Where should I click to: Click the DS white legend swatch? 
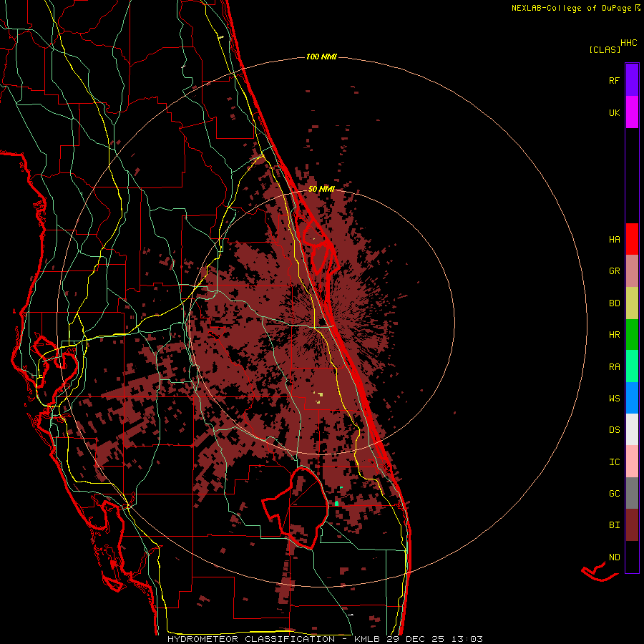click(x=632, y=429)
